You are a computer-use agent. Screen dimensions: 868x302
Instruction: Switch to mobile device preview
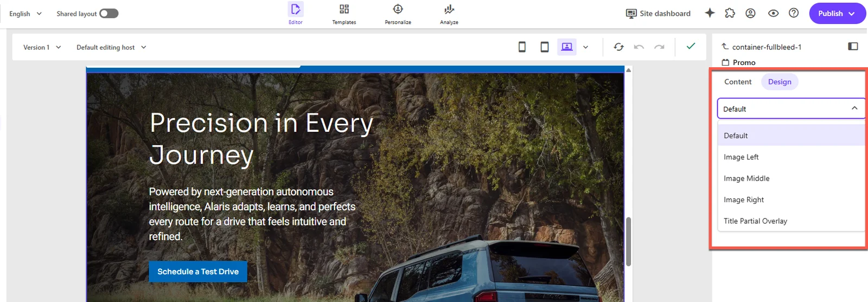pyautogui.click(x=522, y=47)
